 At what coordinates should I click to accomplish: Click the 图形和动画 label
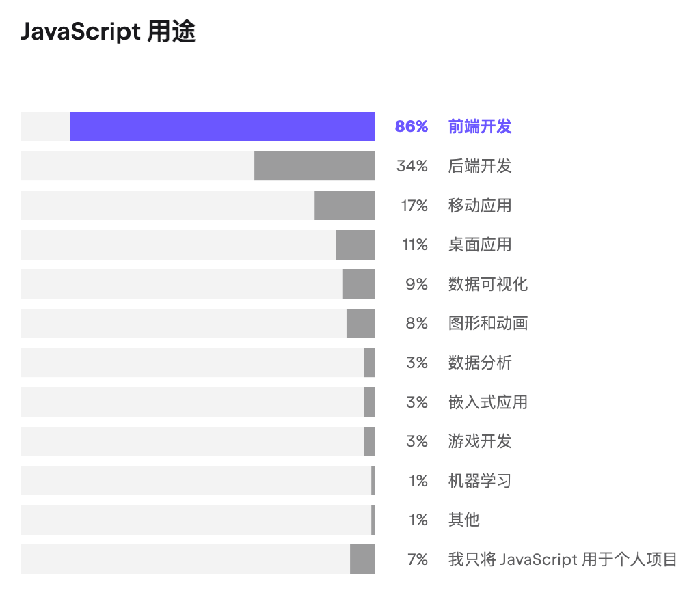click(x=488, y=323)
